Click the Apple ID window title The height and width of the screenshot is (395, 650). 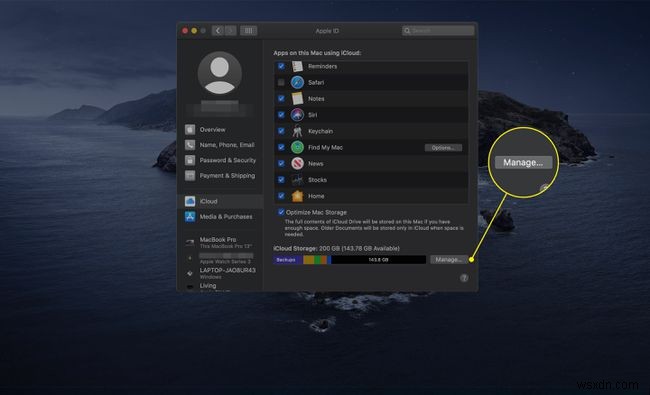pos(327,31)
